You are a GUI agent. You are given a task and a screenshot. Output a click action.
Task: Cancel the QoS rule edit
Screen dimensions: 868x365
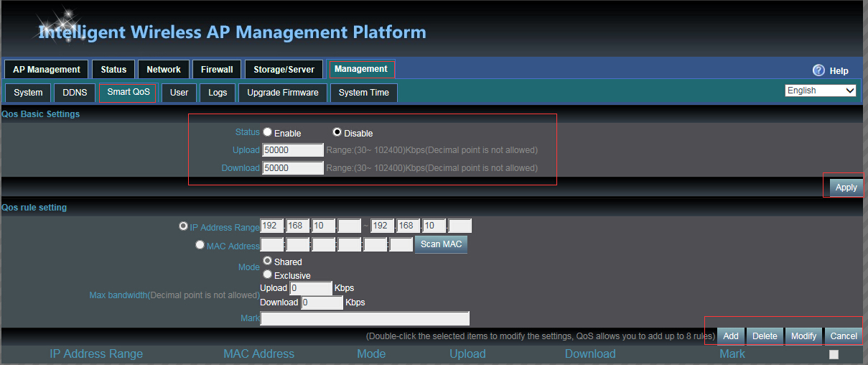(844, 336)
